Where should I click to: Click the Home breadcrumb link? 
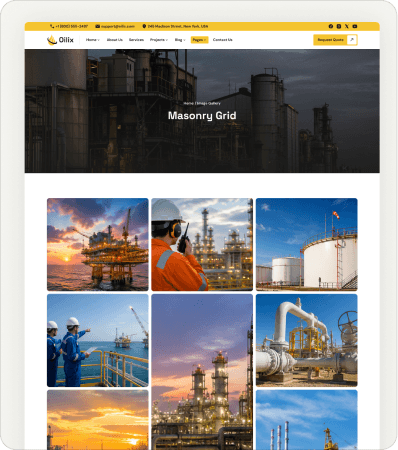[x=188, y=103]
